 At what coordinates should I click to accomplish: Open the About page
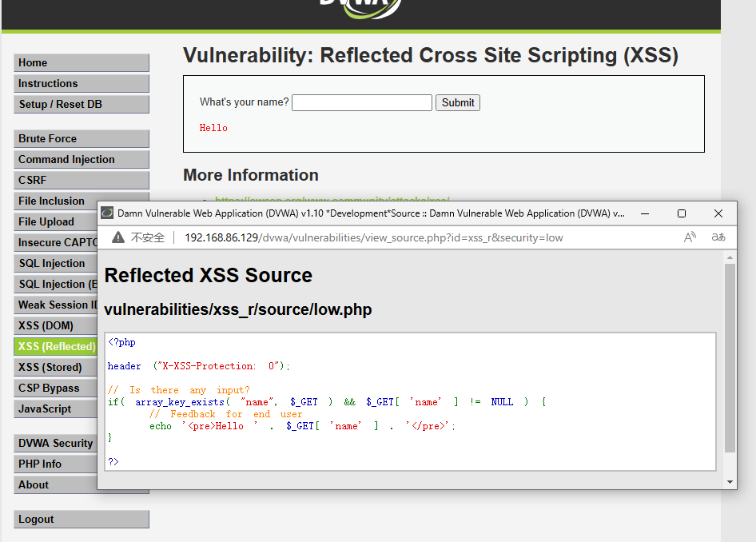[56, 484]
